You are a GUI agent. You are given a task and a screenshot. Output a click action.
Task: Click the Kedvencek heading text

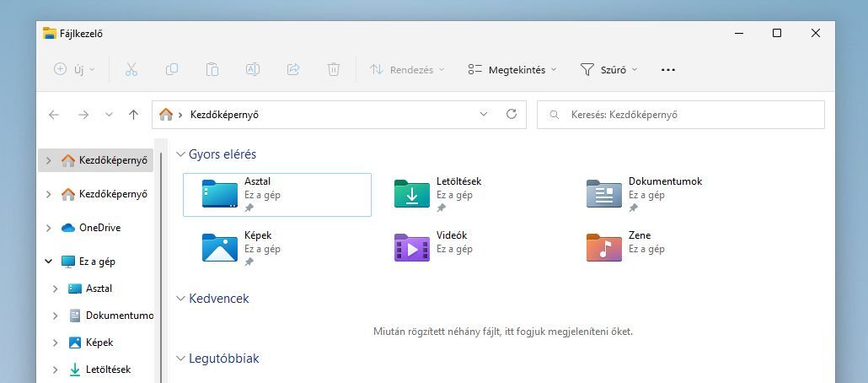click(x=219, y=298)
